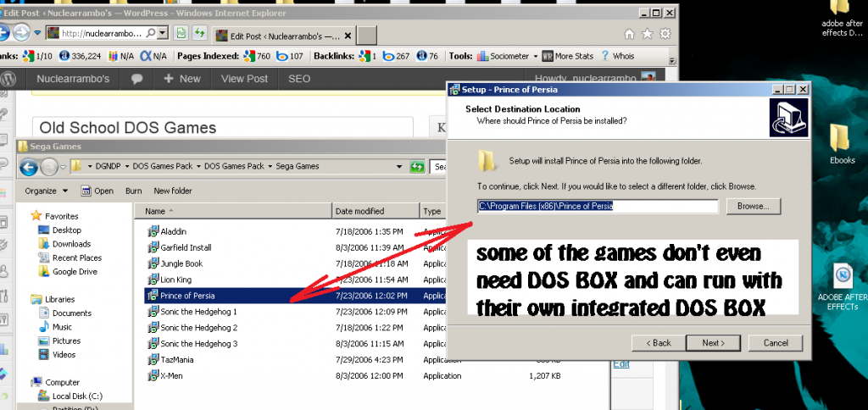The image size is (868, 410).
Task: Select Prince of Persia file row
Action: point(293,296)
